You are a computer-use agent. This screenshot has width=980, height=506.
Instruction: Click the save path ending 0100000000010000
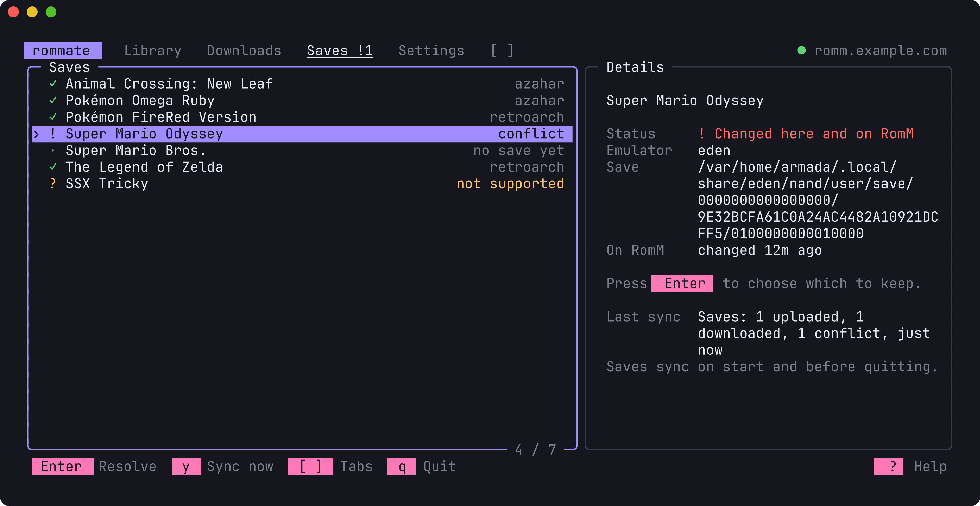(818, 201)
